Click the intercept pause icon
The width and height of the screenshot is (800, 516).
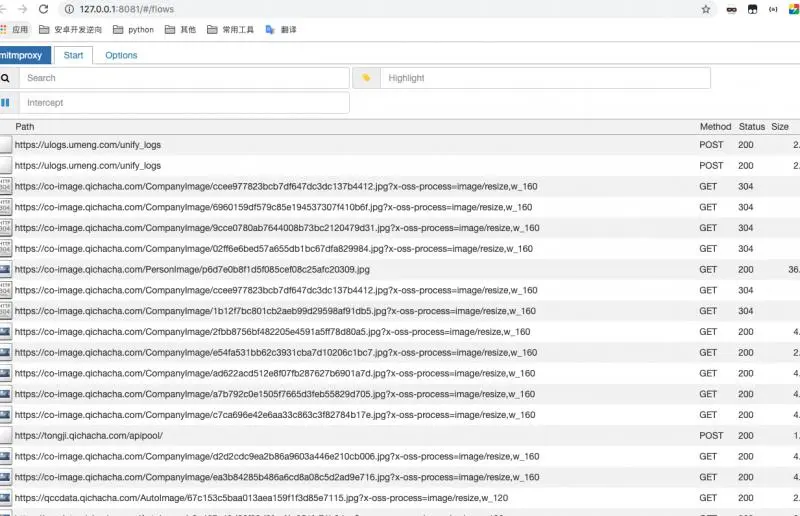click(5, 103)
